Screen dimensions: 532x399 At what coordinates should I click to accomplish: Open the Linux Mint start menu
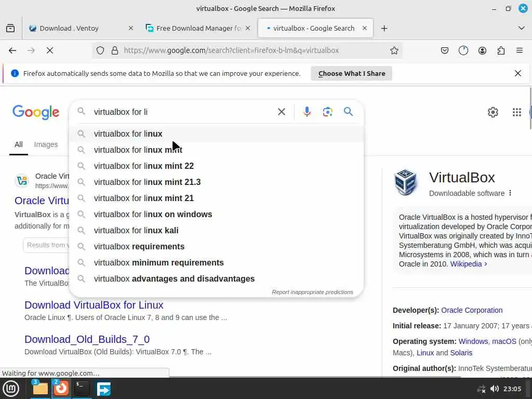[x=11, y=389]
